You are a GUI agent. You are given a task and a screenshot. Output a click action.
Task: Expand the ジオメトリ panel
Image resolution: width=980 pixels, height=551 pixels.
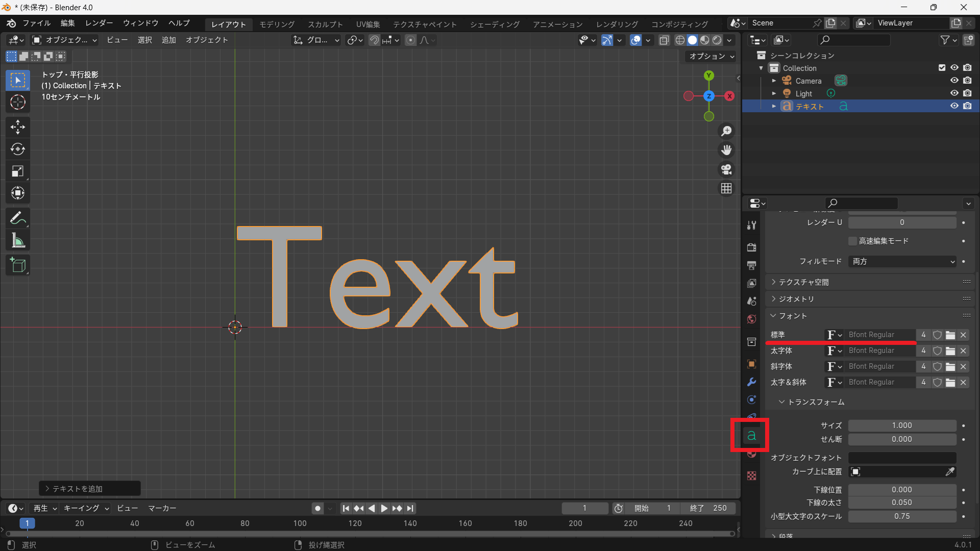coord(796,299)
